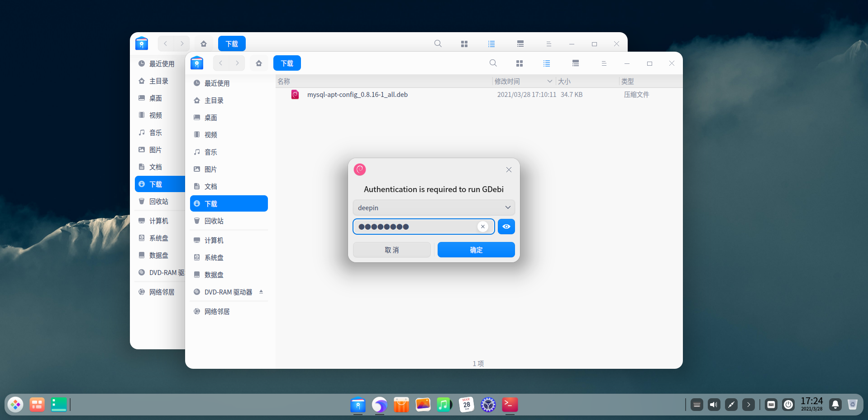The image size is (868, 420).
Task: Open the launcher from the dock
Action: click(x=15, y=404)
